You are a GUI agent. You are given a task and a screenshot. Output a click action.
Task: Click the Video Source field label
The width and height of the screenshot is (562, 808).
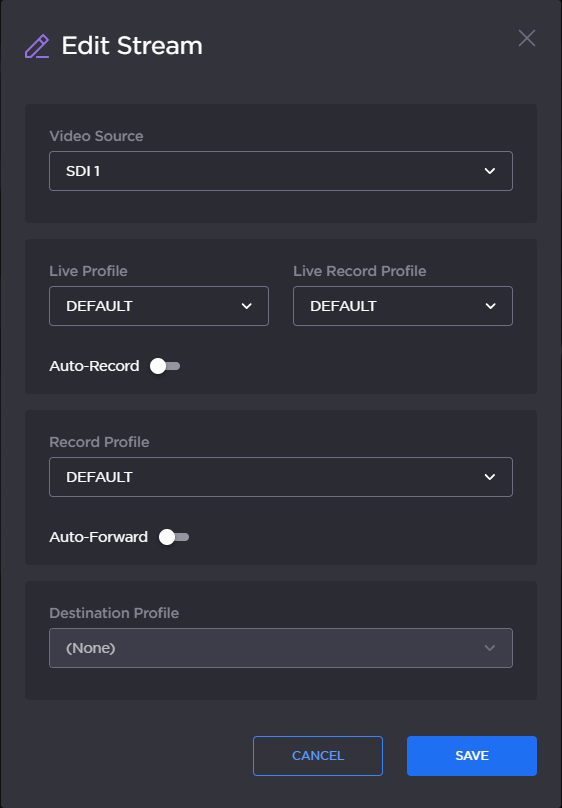(96, 136)
